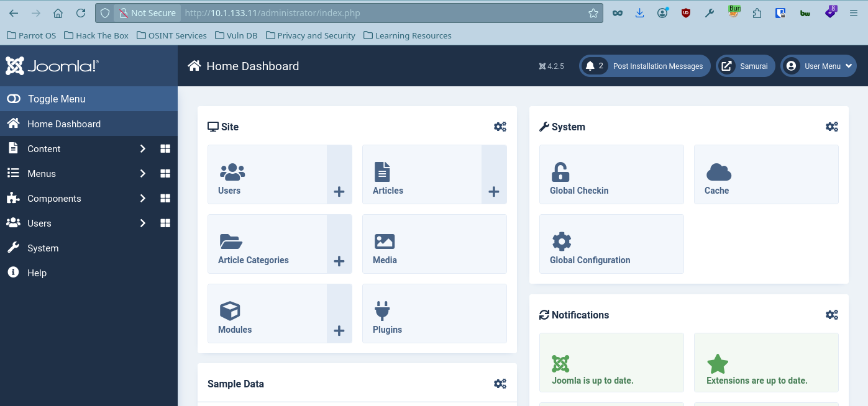Open the User Menu dropdown
Screen dimensions: 868x406
(x=818, y=66)
